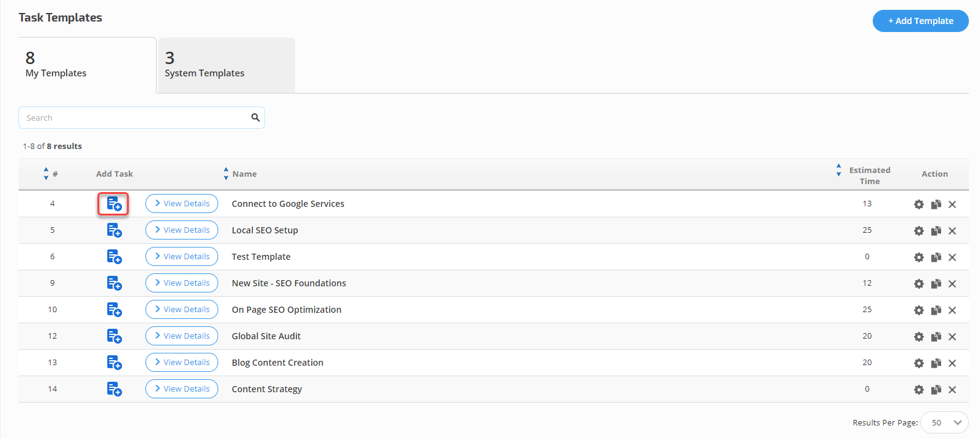Sort the table by # column
Image resolution: width=980 pixels, height=439 pixels.
coord(46,174)
